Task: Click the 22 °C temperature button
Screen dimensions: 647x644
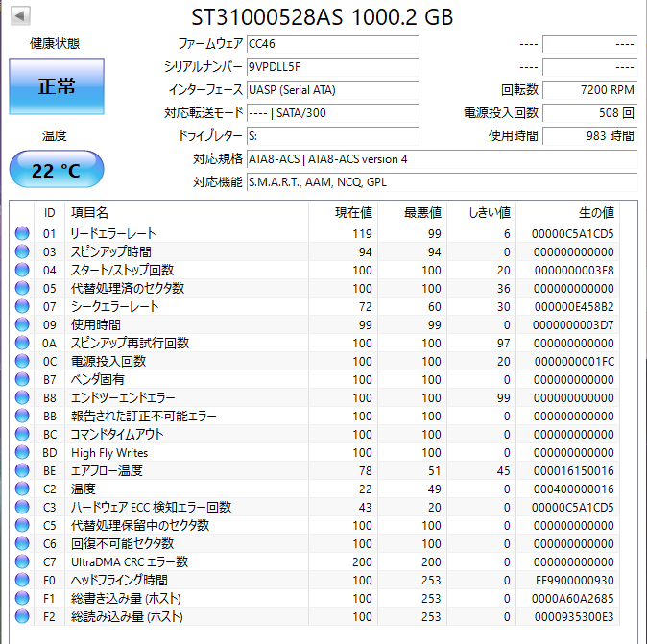Action: pos(56,171)
